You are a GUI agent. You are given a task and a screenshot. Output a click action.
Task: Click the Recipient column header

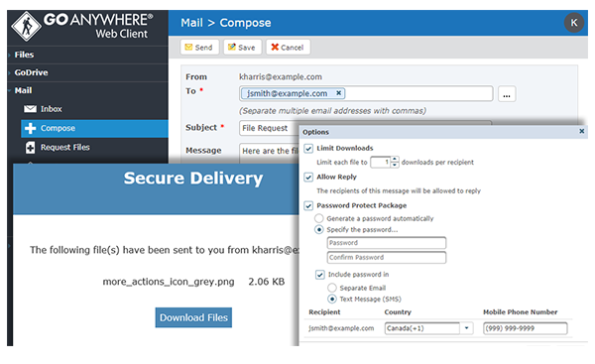[x=324, y=312]
